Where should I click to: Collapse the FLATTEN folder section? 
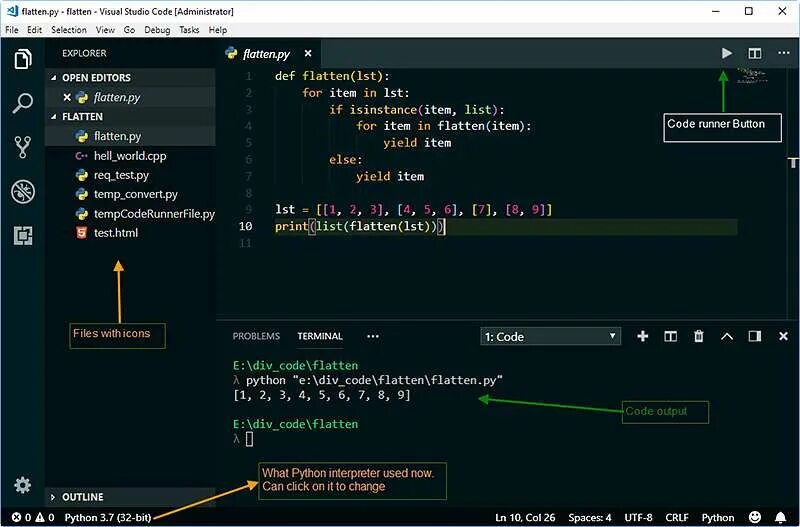[x=131, y=116]
